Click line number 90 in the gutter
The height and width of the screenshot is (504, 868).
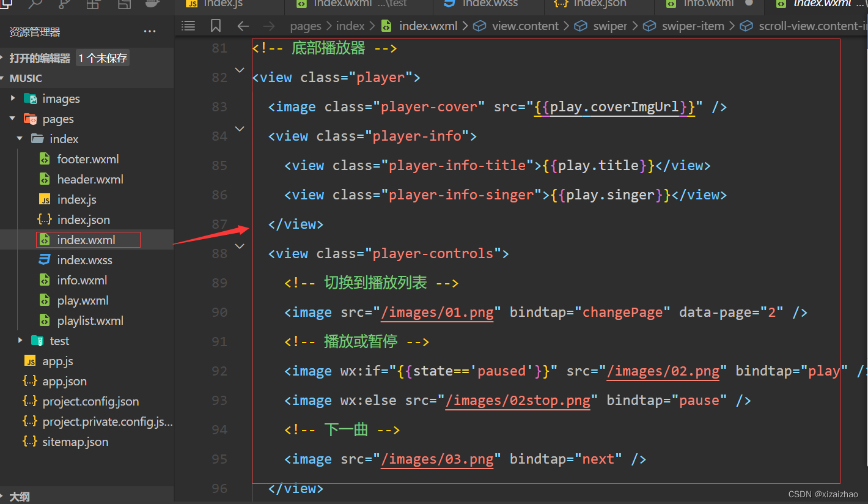219,313
